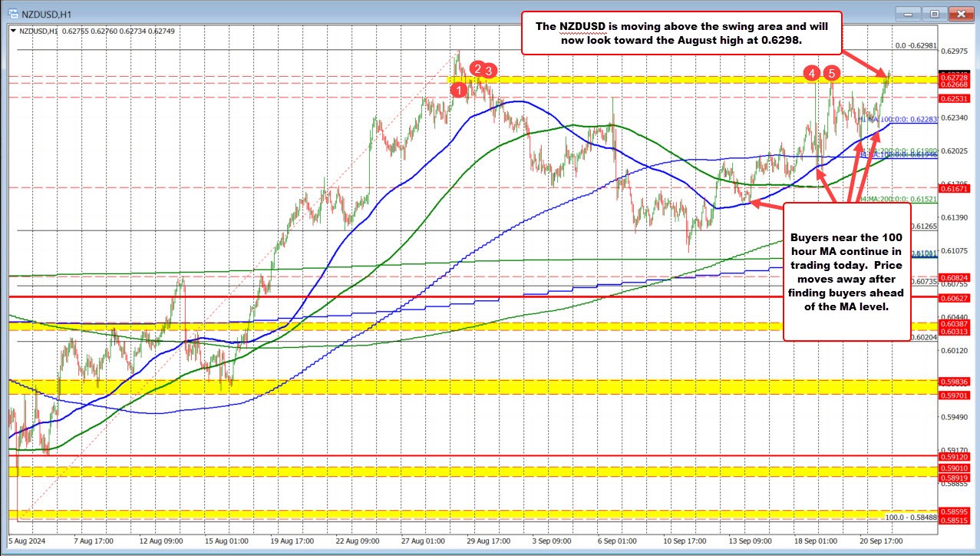
Task: Select red numbered marker 4
Action: (810, 74)
